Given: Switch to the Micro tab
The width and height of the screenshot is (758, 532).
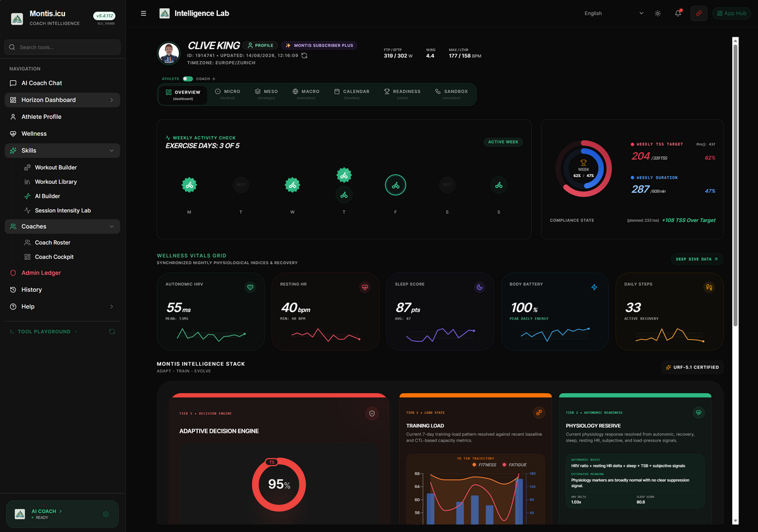Looking at the screenshot, I should pos(227,94).
